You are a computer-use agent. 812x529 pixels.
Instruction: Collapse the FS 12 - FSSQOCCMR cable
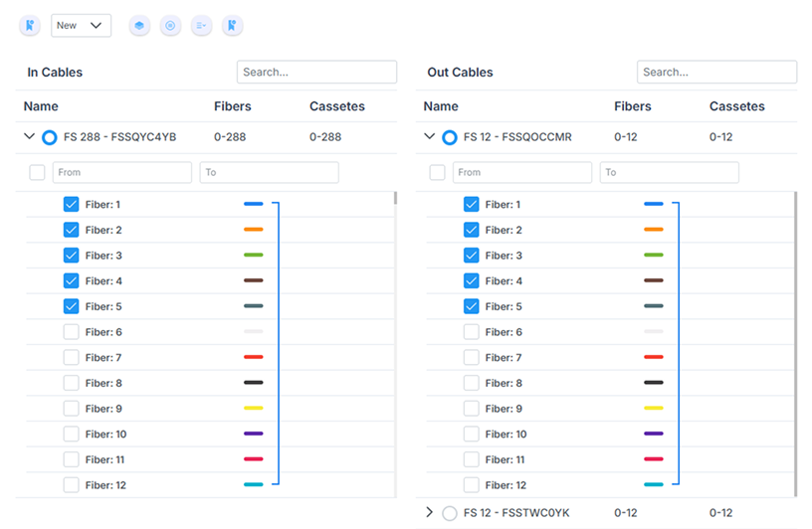click(429, 136)
